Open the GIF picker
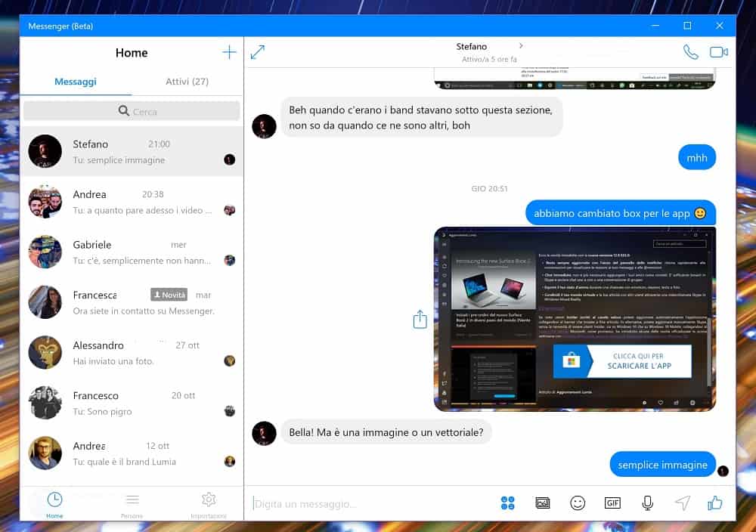This screenshot has height=532, width=756. click(612, 503)
